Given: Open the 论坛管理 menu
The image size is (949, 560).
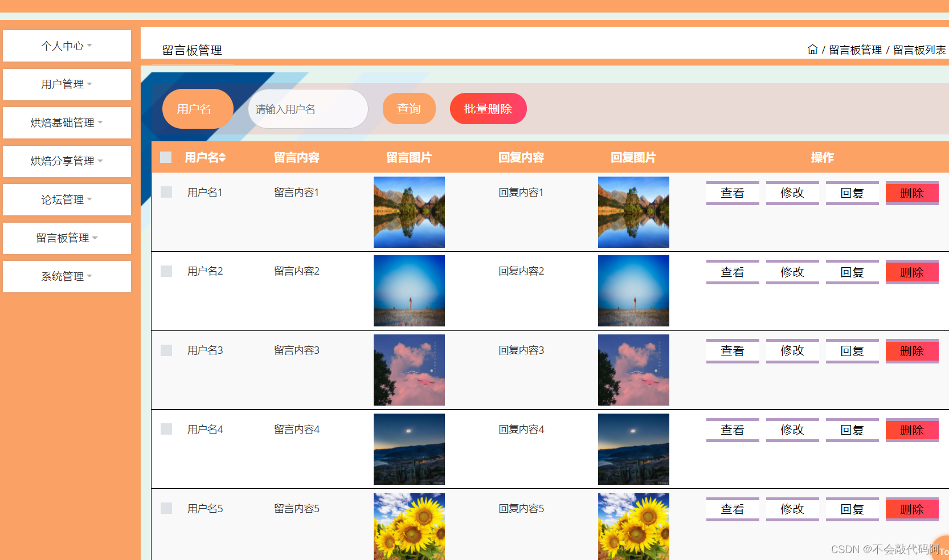Looking at the screenshot, I should pos(67,199).
